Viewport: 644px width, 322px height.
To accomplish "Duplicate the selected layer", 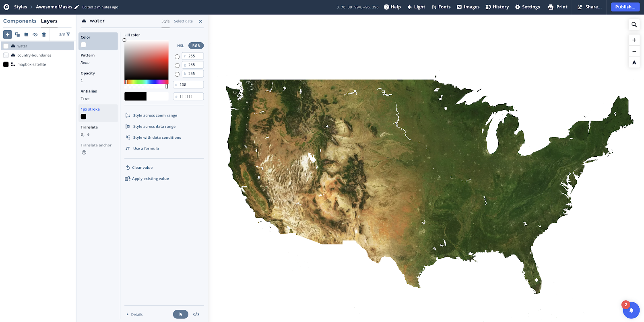I will point(17,35).
